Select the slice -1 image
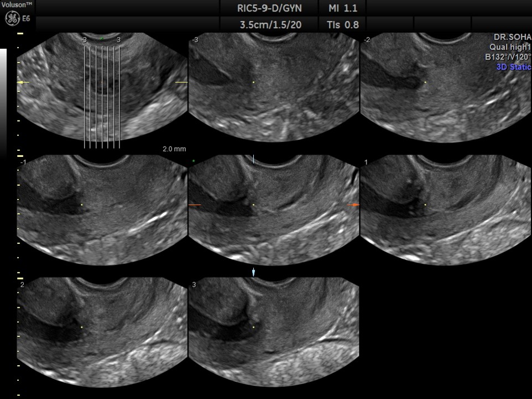This screenshot has width=532, height=399. [102, 209]
